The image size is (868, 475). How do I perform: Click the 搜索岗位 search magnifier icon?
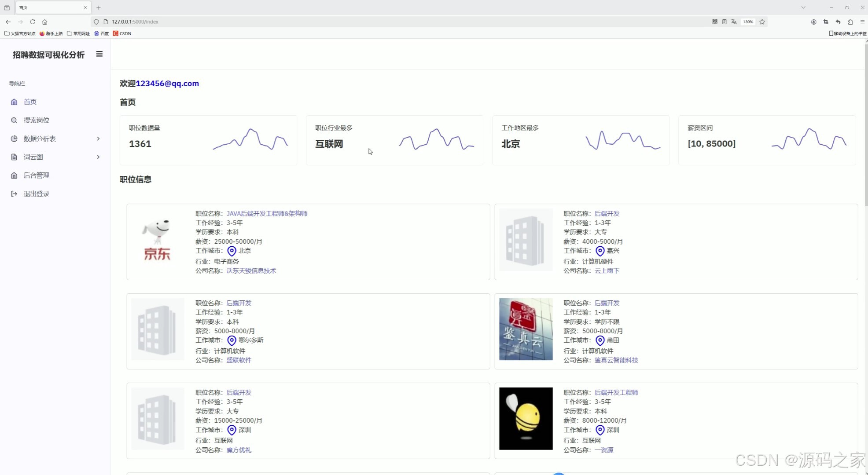(14, 121)
